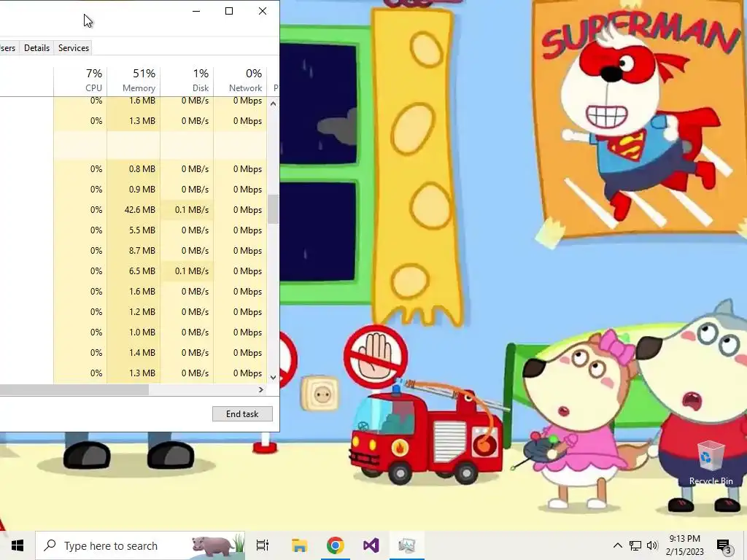
Task: Click the vertical scrollbar up arrow
Action: pos(273,104)
